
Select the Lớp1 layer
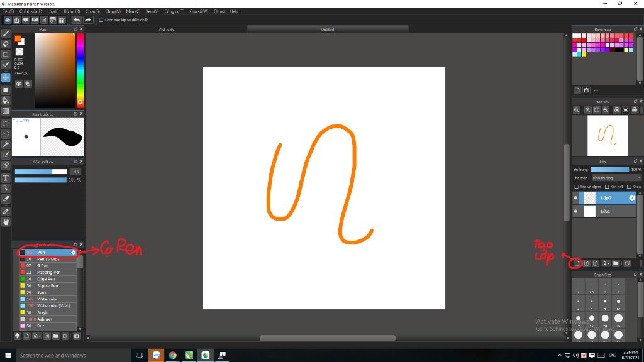click(x=604, y=211)
